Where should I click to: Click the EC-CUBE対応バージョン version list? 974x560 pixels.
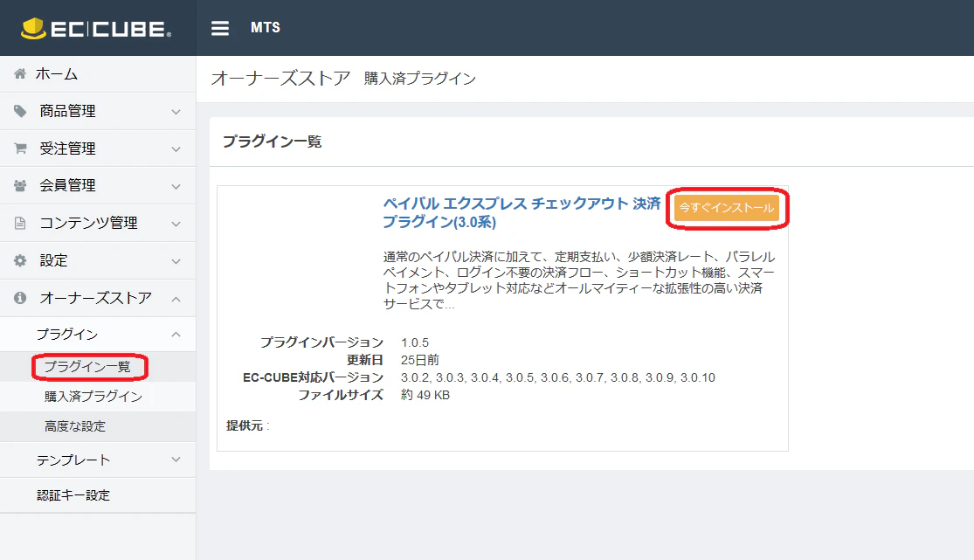(558, 377)
